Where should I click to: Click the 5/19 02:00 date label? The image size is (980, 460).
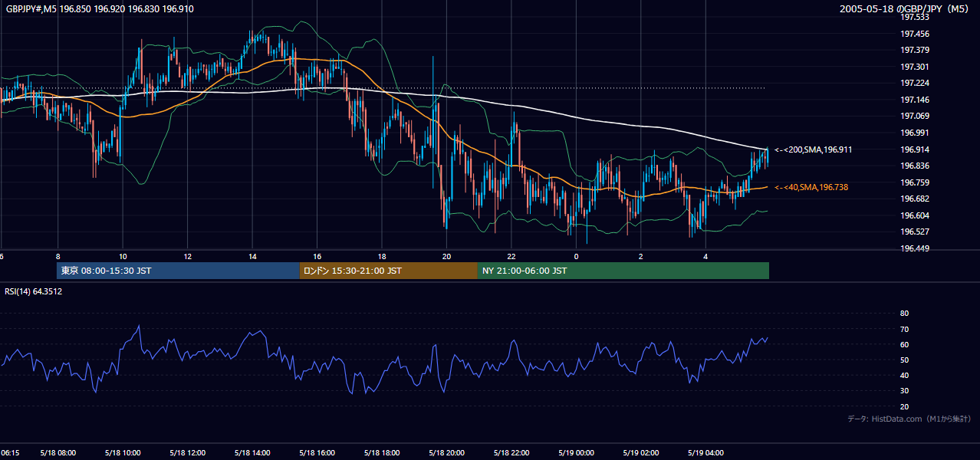(x=641, y=453)
